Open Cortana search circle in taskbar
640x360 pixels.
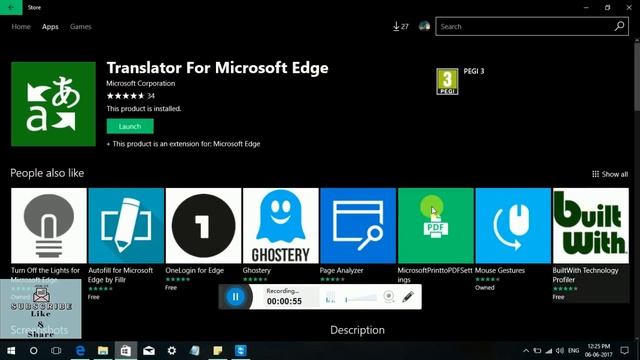tap(33, 351)
